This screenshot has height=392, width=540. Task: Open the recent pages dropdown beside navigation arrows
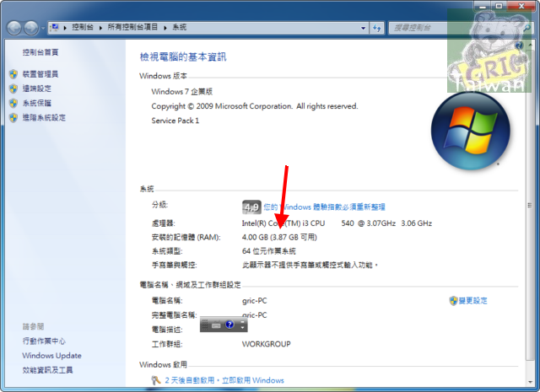(43, 28)
